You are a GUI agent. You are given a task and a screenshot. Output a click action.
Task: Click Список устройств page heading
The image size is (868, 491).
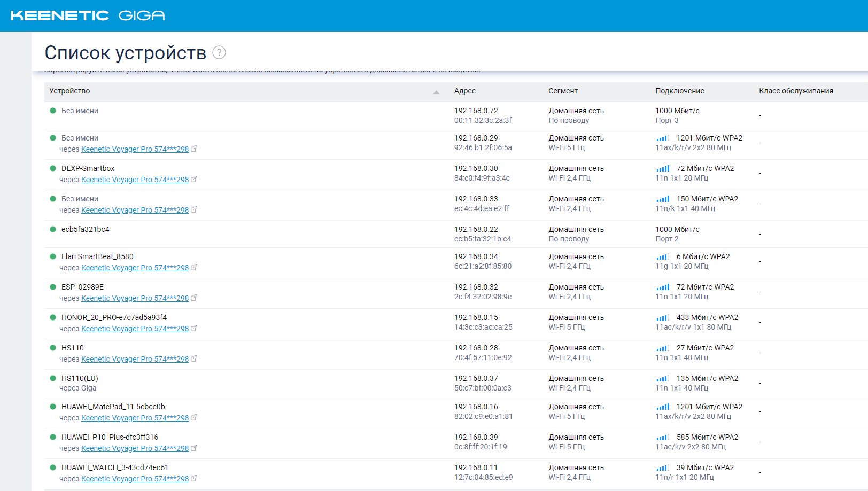pos(126,53)
